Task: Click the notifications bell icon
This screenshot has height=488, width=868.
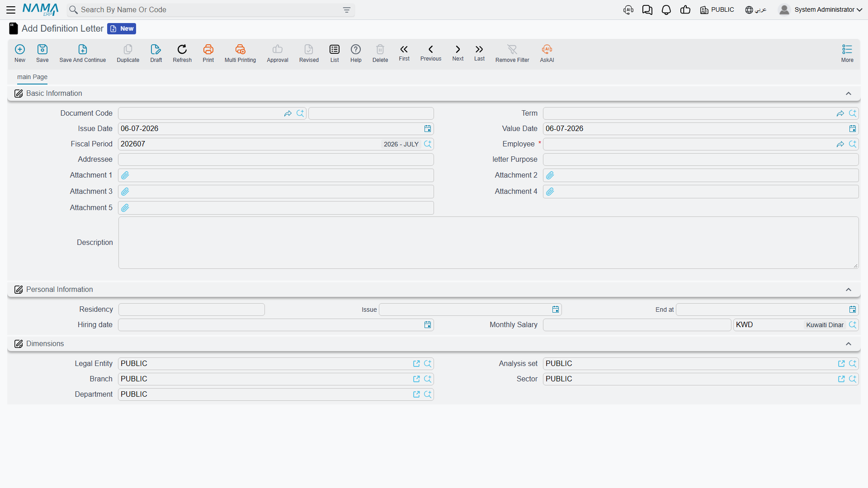Action: click(x=666, y=10)
